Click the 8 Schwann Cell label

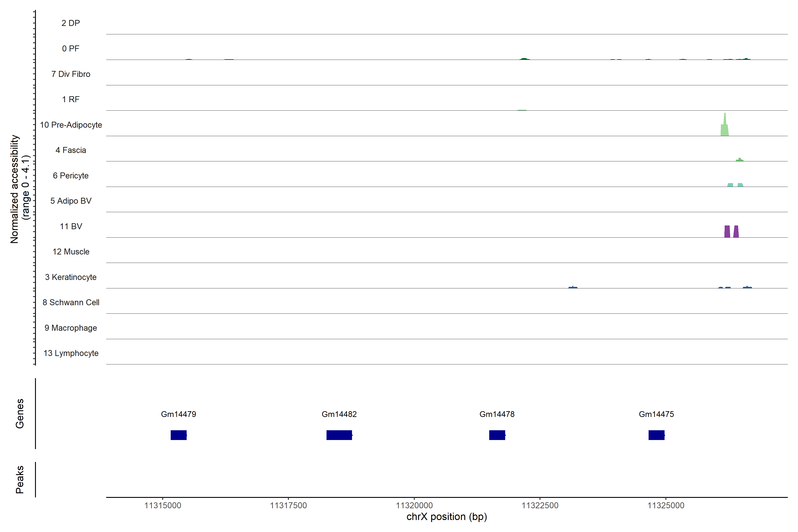(71, 302)
